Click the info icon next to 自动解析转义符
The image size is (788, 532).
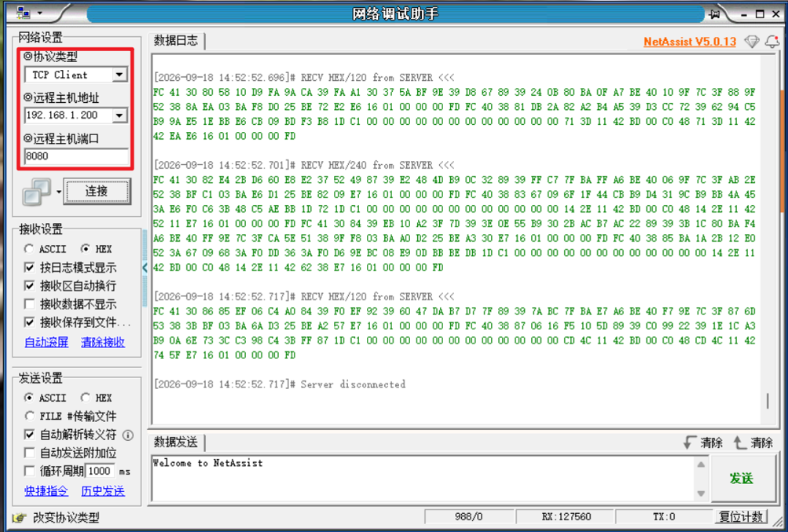click(128, 435)
